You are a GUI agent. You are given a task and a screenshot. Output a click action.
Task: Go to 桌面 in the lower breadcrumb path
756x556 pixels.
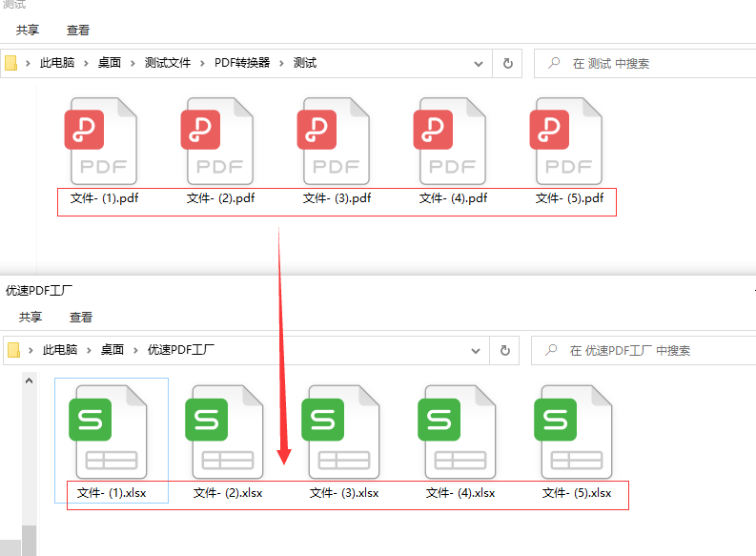tap(112, 350)
